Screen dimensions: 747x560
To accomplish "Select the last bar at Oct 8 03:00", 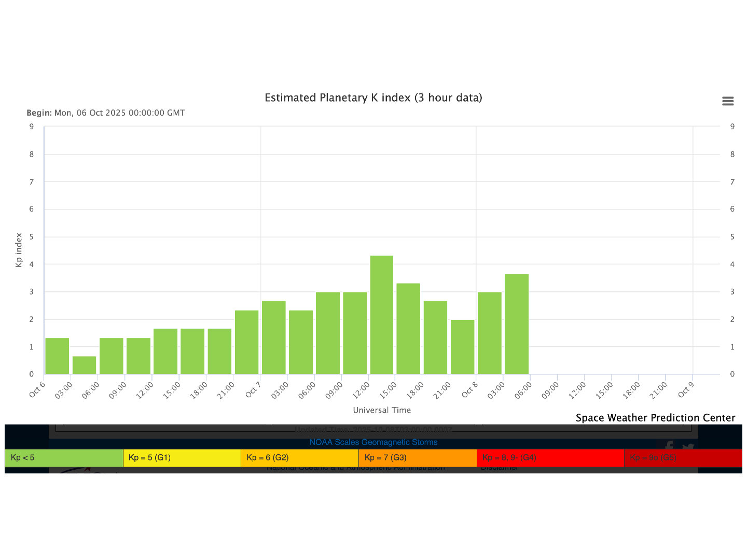I will pos(517,324).
